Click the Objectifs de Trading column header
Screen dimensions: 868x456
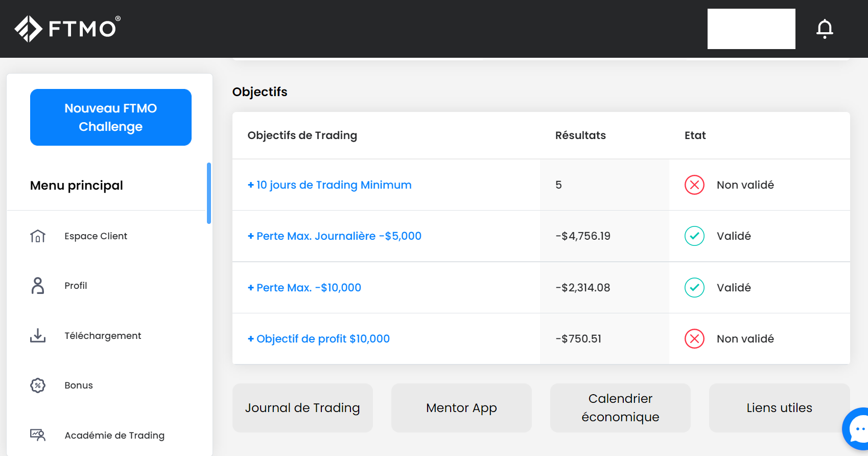click(x=302, y=135)
